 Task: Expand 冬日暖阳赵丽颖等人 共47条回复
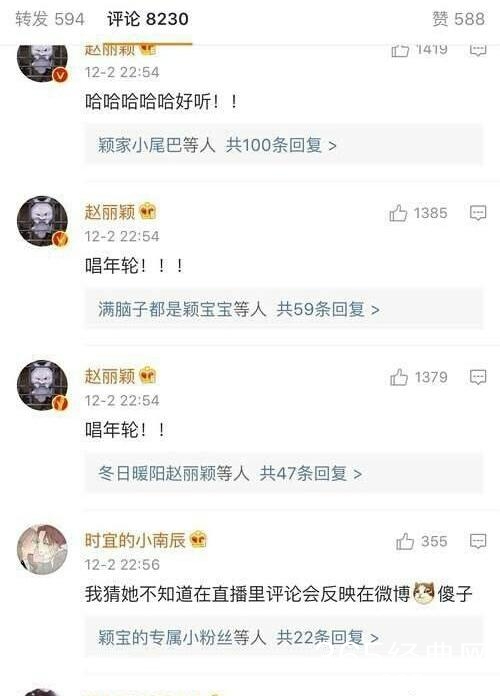(284, 474)
